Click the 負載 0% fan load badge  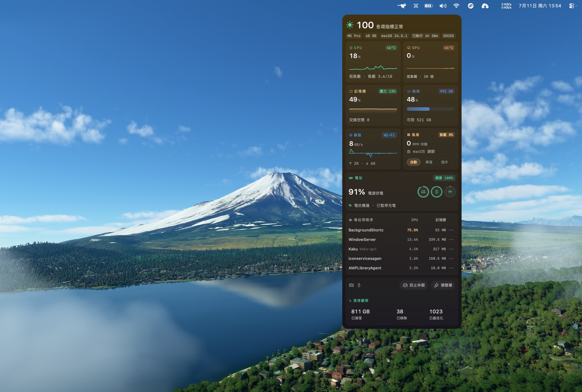tap(446, 135)
